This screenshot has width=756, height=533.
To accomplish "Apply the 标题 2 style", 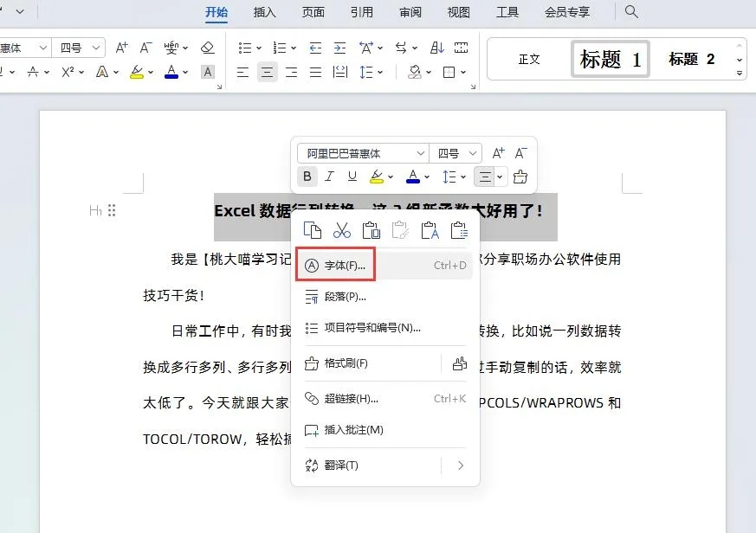I will pyautogui.click(x=691, y=60).
